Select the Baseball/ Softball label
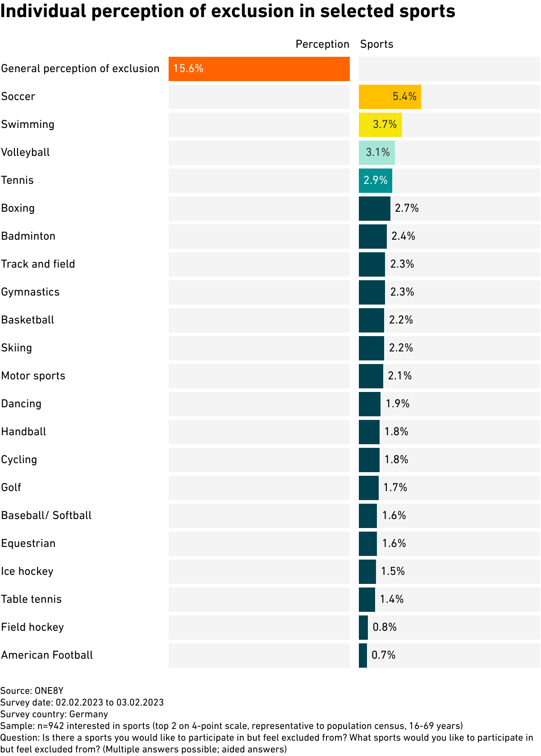The image size is (541, 756). [46, 515]
